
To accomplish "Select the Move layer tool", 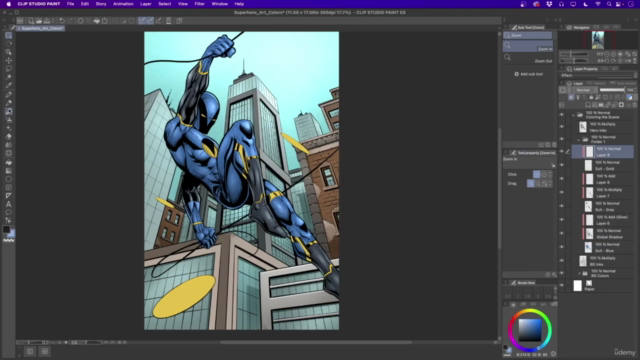I will coord(9,60).
